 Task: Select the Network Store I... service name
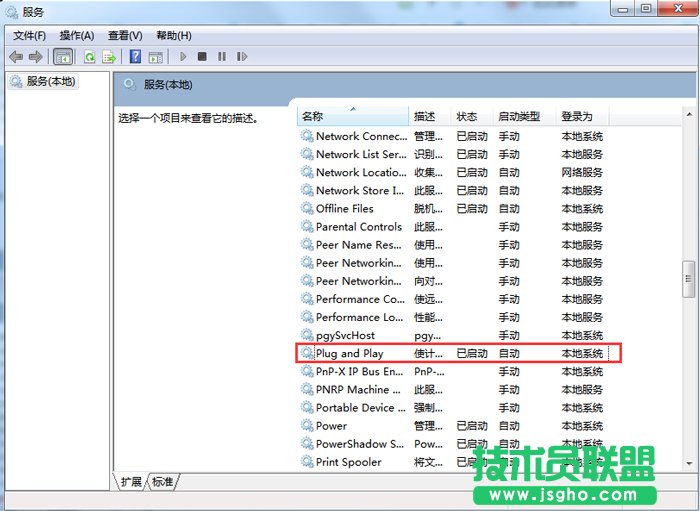(360, 191)
